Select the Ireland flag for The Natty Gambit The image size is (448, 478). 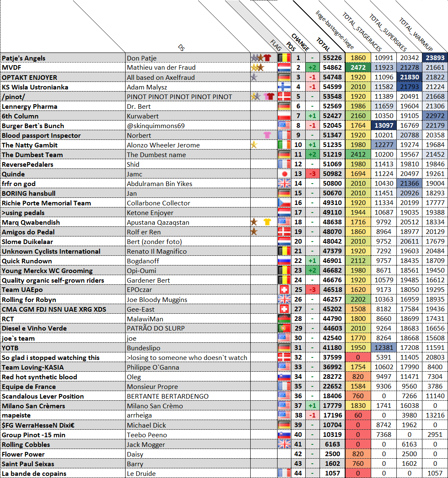[284, 145]
